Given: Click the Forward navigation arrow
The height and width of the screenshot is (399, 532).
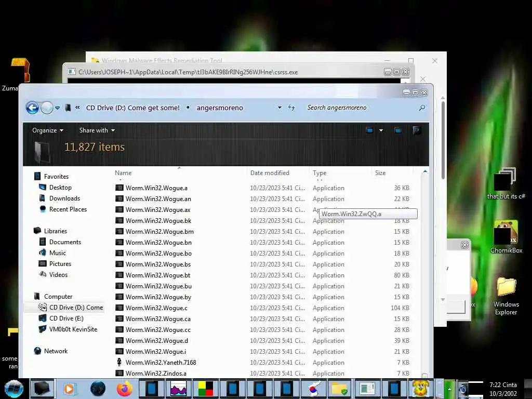Looking at the screenshot, I should click(47, 108).
